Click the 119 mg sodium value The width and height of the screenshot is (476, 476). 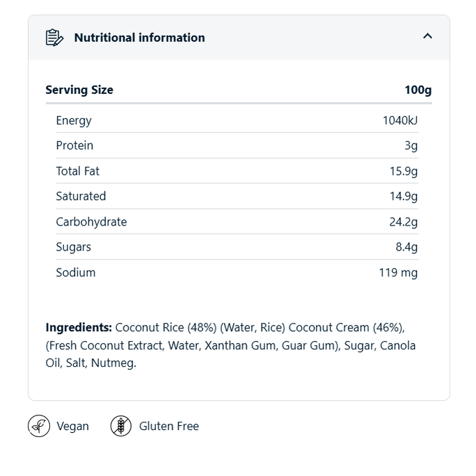click(x=398, y=273)
